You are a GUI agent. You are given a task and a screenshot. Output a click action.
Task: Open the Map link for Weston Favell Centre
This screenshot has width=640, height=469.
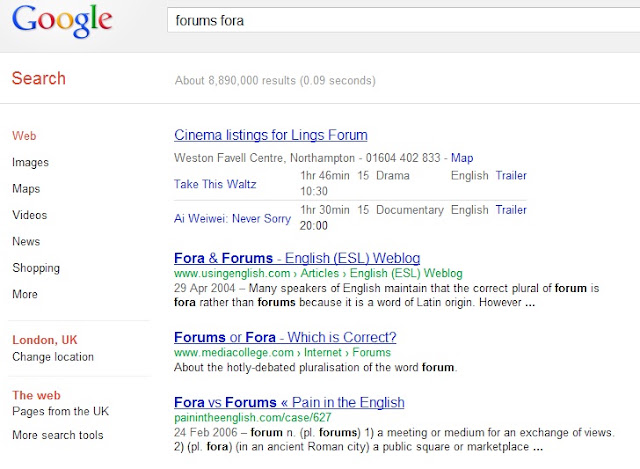coord(462,158)
